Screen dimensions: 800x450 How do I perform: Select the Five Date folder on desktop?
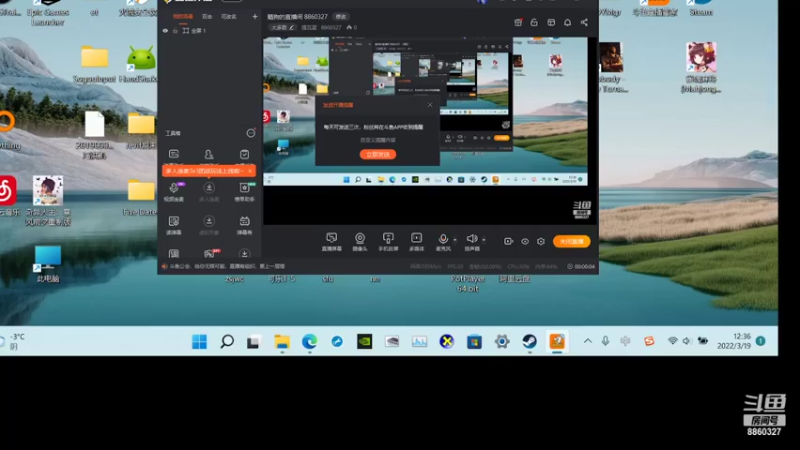(x=140, y=198)
